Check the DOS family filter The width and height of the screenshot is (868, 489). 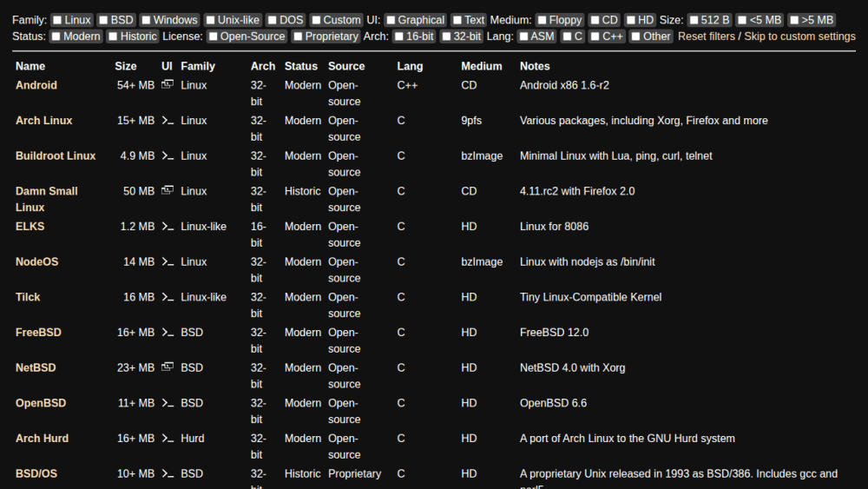(272, 20)
